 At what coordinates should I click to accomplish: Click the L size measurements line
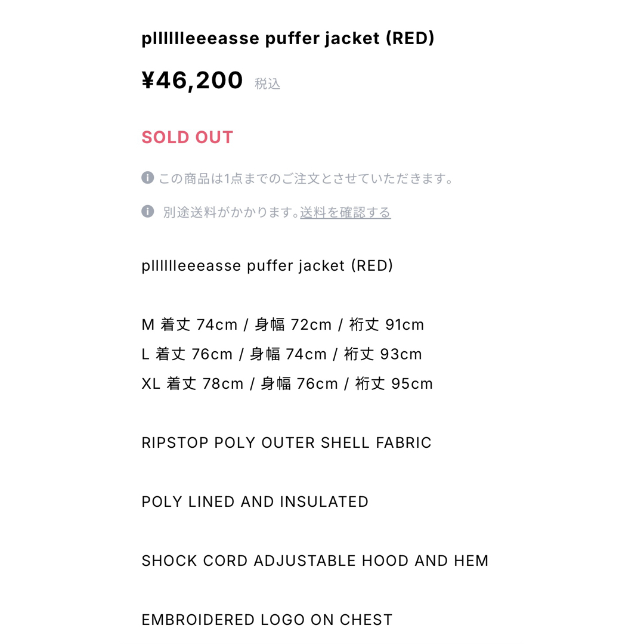(281, 354)
